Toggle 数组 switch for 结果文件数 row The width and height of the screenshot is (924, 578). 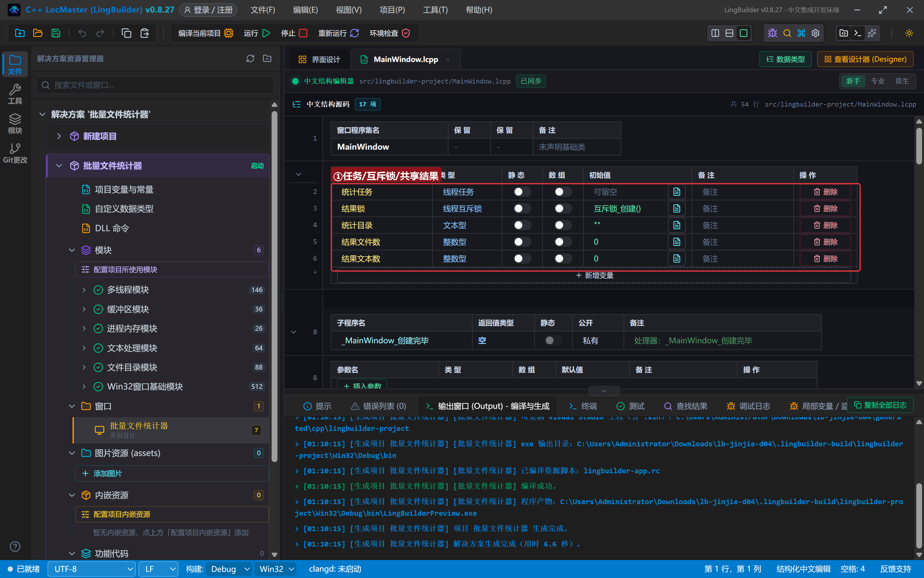point(562,241)
